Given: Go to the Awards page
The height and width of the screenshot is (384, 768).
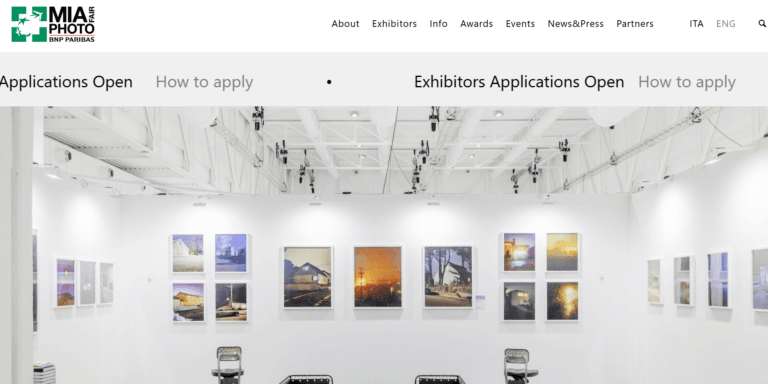Looking at the screenshot, I should pyautogui.click(x=476, y=24).
